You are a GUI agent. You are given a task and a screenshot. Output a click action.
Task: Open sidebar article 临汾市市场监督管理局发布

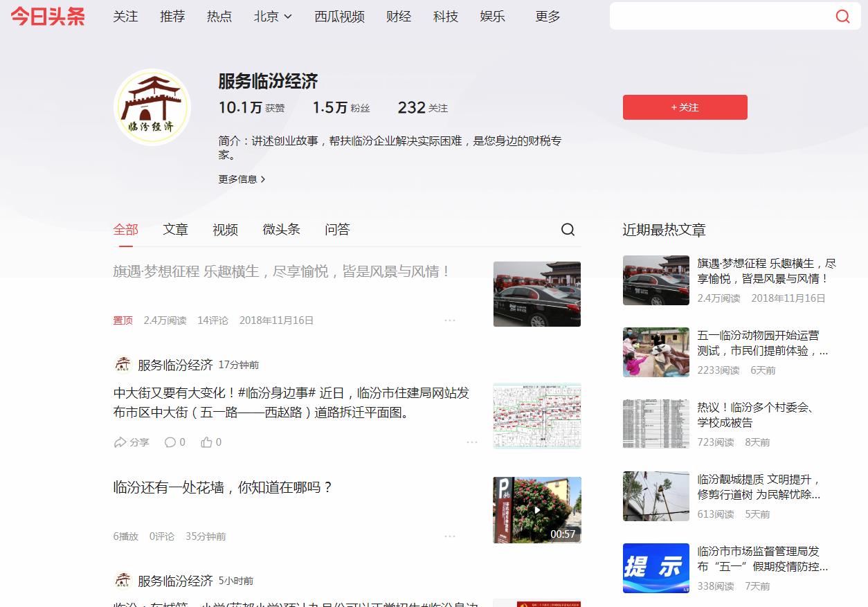pyautogui.click(x=763, y=559)
